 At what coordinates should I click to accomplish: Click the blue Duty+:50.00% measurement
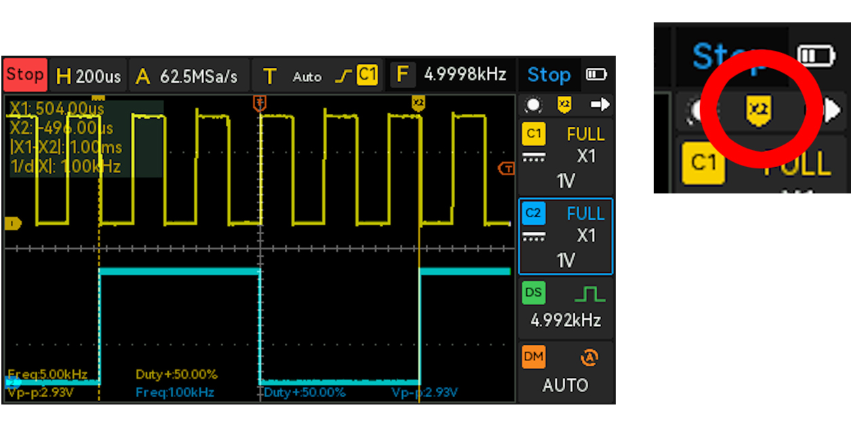[x=305, y=392]
